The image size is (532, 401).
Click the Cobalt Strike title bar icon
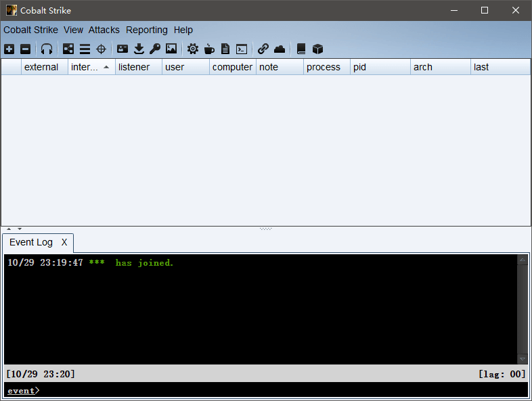[12, 10]
